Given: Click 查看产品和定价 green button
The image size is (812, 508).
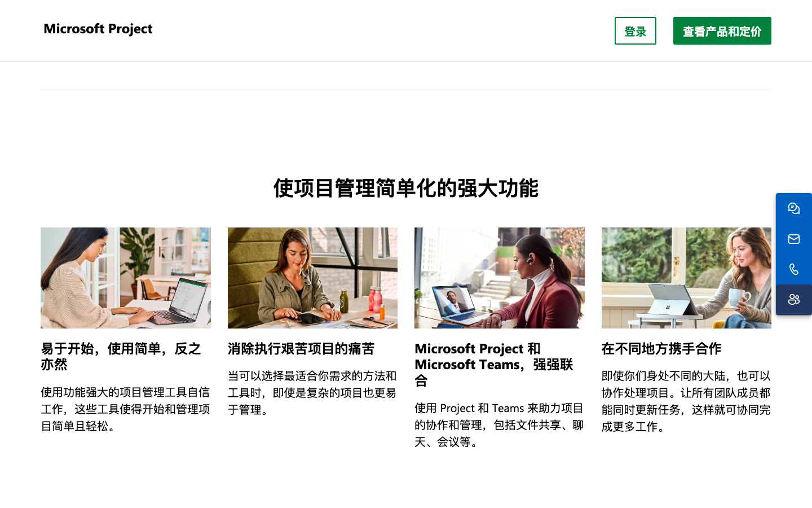Looking at the screenshot, I should click(722, 31).
